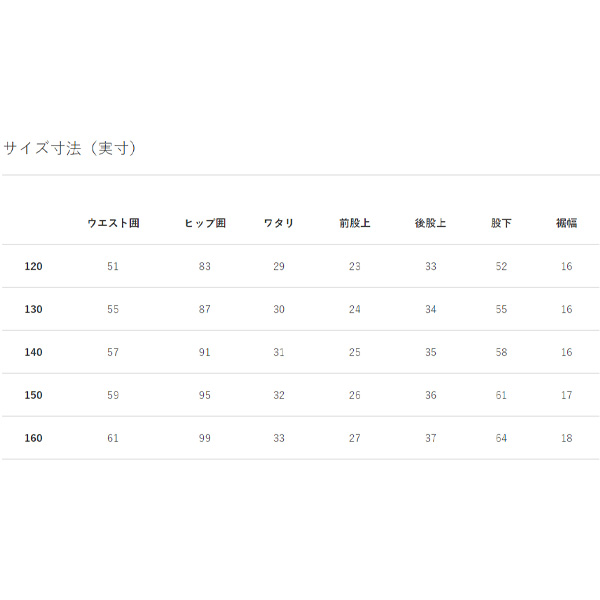Select hip value 87 in the 130 row
Image resolution: width=600 pixels, height=600 pixels.
(205, 310)
